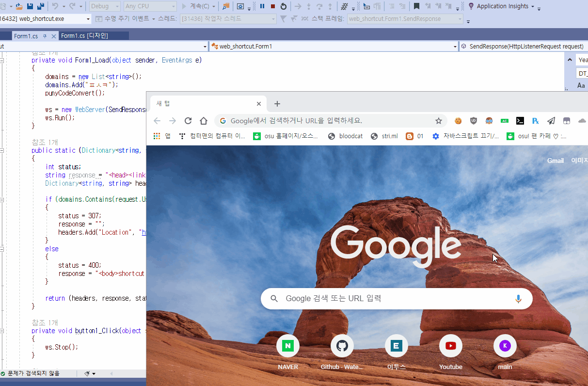Undo the last action in Visual Studio
588x386 pixels.
[55, 6]
